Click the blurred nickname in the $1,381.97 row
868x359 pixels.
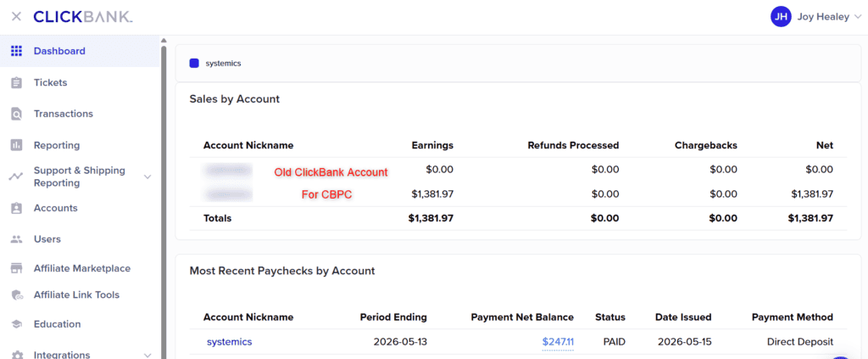(227, 194)
